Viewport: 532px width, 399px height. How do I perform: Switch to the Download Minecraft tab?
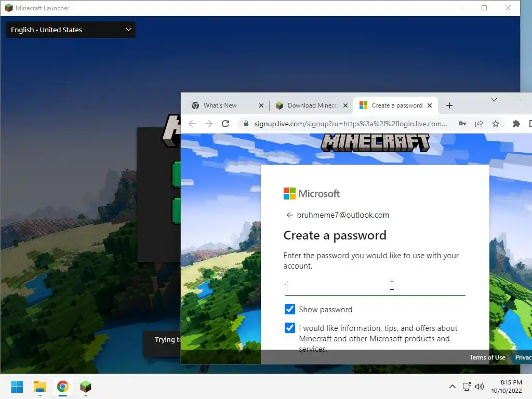312,105
